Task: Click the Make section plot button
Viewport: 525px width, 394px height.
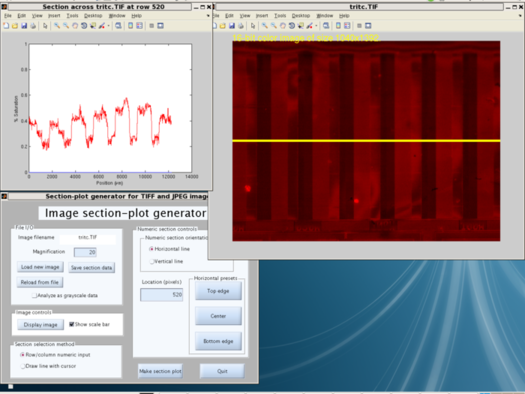Action: (160, 371)
